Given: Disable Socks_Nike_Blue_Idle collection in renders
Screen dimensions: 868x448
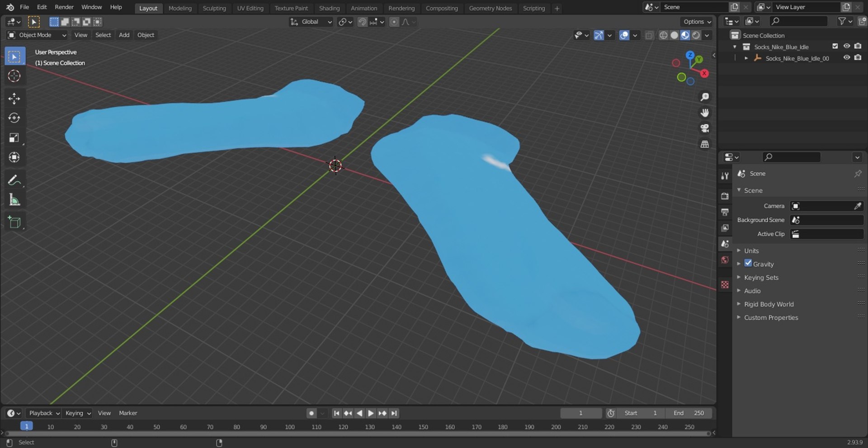Looking at the screenshot, I should (x=858, y=46).
